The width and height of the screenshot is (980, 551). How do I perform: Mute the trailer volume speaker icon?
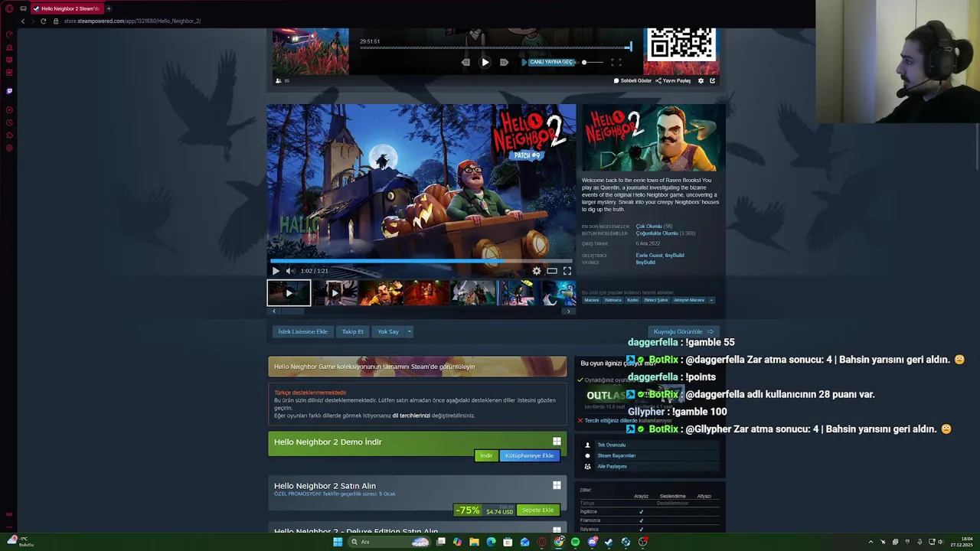[x=289, y=271]
